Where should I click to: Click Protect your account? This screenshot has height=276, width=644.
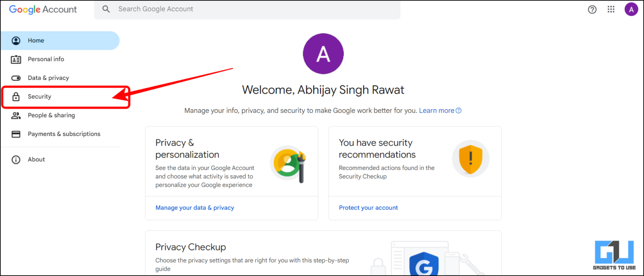click(368, 208)
